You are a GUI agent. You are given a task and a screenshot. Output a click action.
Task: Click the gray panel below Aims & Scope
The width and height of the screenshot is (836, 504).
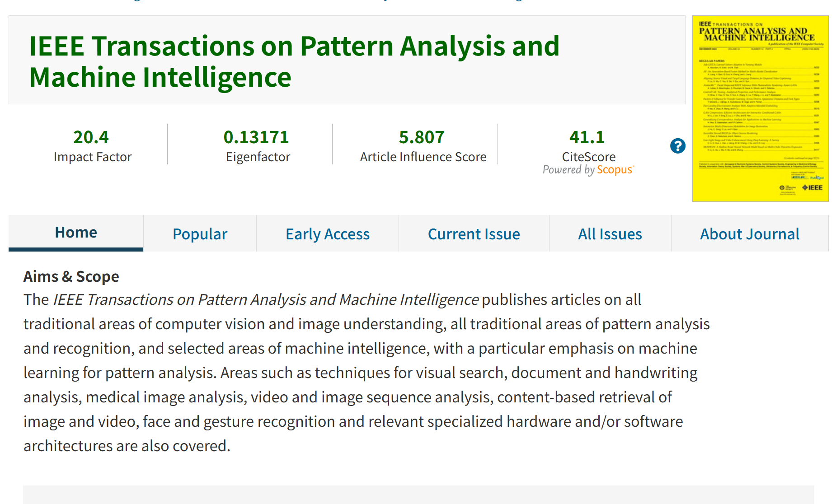(x=418, y=495)
